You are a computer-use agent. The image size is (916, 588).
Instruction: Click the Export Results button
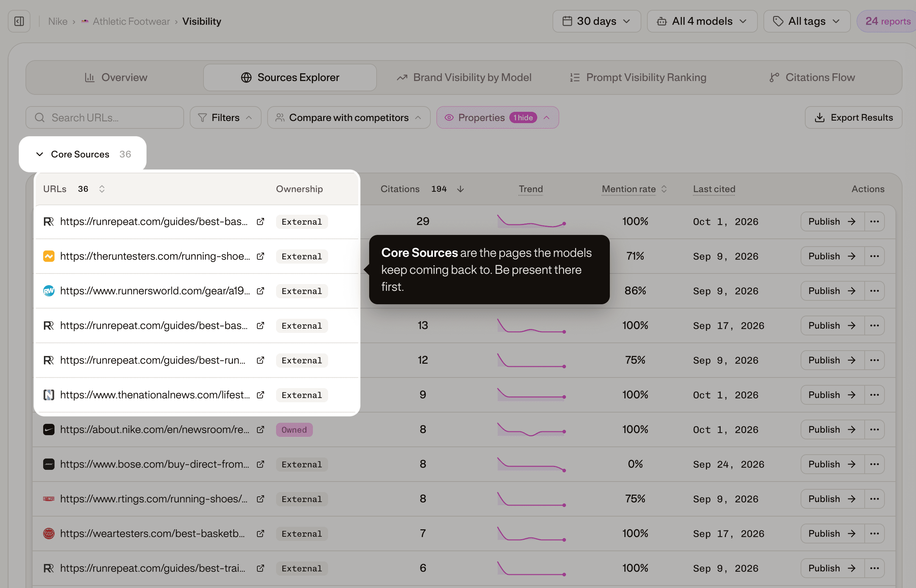pos(853,117)
